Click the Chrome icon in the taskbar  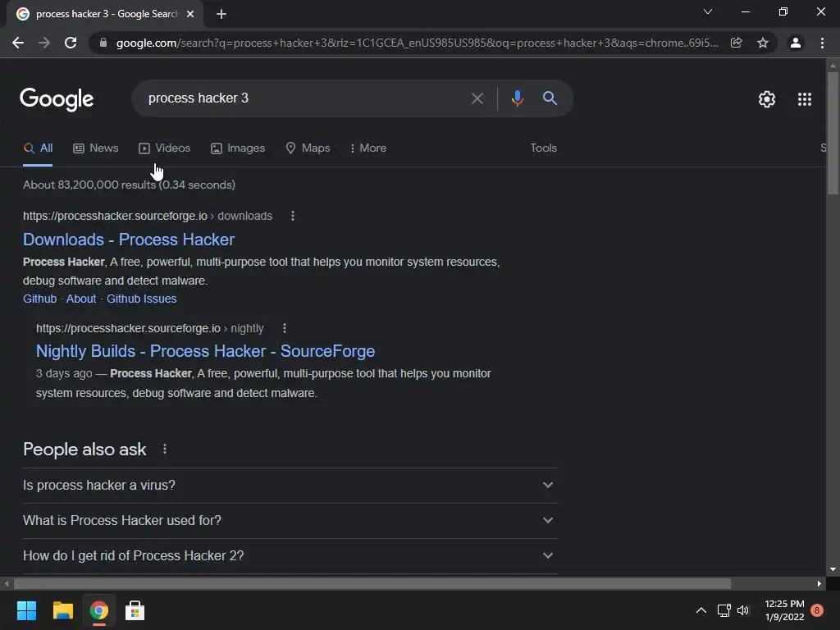[x=98, y=610]
